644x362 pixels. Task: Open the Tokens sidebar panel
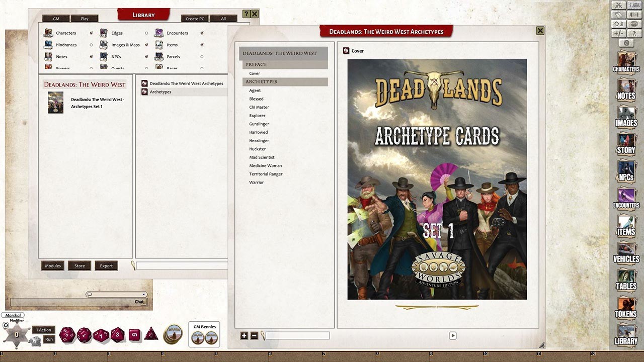coord(626,309)
